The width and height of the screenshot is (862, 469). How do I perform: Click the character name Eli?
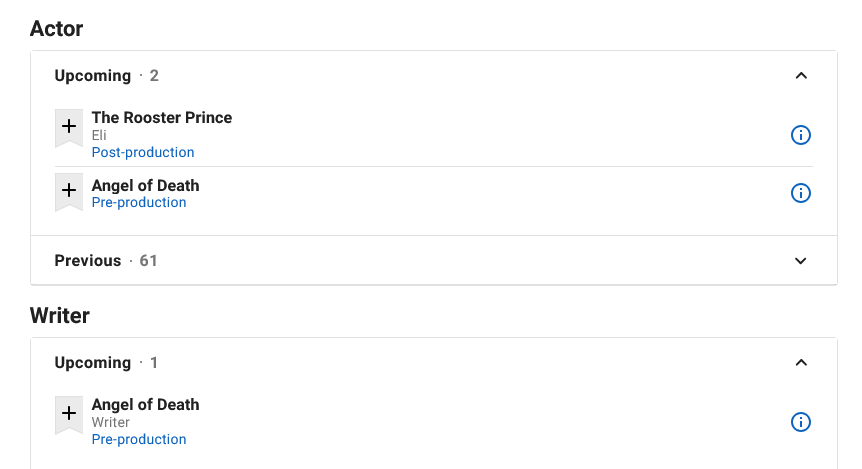tap(99, 135)
